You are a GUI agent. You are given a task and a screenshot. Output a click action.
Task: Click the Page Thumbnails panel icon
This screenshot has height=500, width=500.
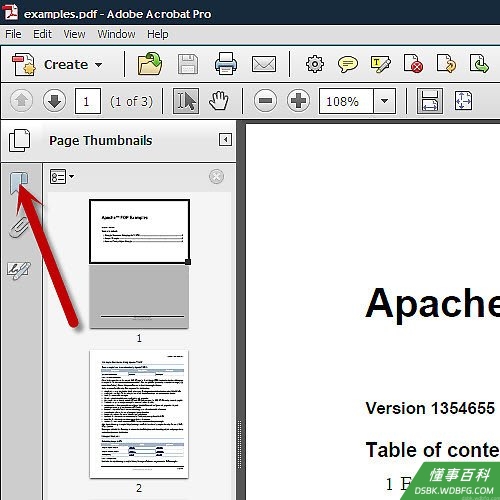click(20, 140)
